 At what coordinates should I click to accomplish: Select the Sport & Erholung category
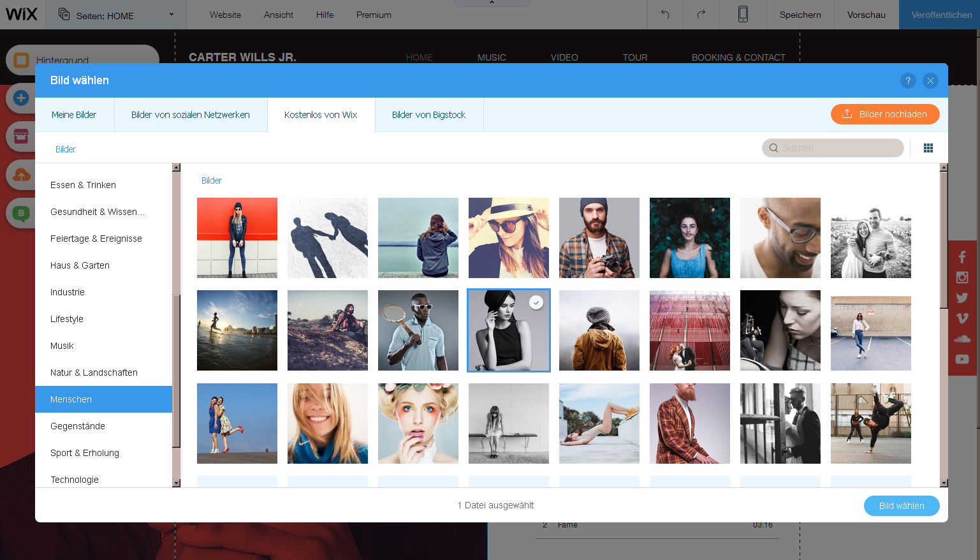click(x=103, y=453)
